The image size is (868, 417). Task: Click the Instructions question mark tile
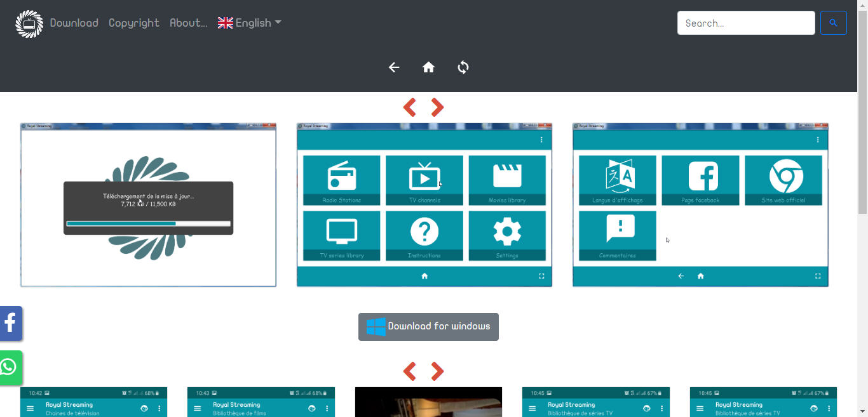point(424,235)
